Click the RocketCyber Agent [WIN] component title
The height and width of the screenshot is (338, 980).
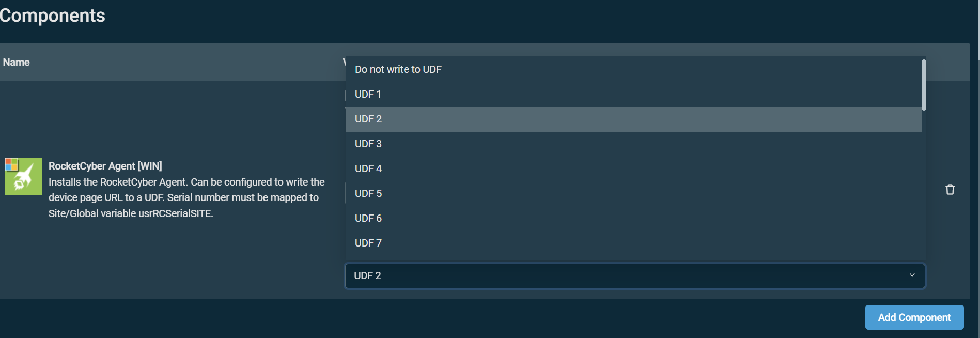pyautogui.click(x=105, y=166)
